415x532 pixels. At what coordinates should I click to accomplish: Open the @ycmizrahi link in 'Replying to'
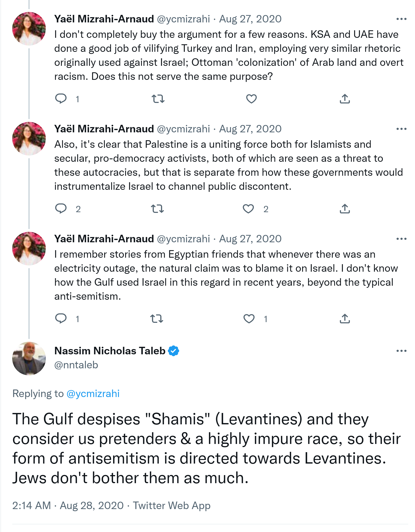(93, 394)
